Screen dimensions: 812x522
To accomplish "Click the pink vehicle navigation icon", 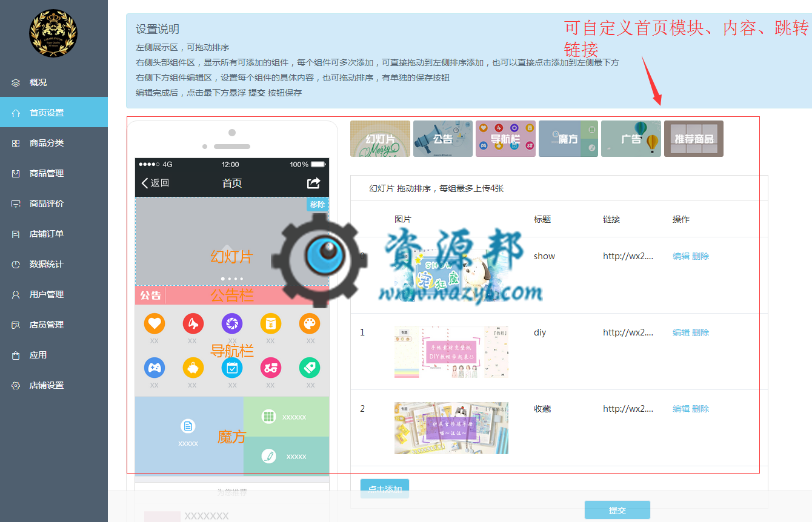I will (x=271, y=368).
